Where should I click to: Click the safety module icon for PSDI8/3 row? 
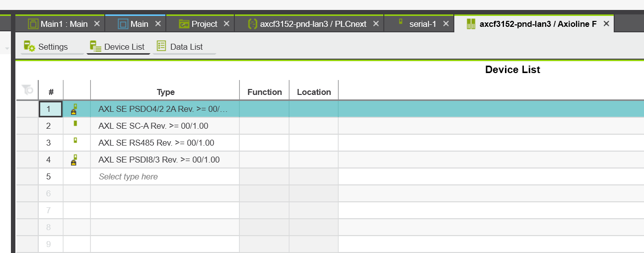pos(74,160)
